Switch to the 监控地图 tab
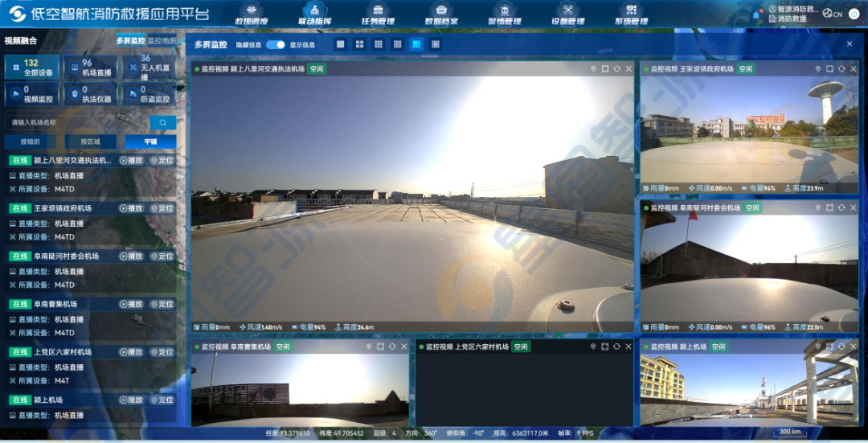The image size is (868, 443). pos(162,40)
